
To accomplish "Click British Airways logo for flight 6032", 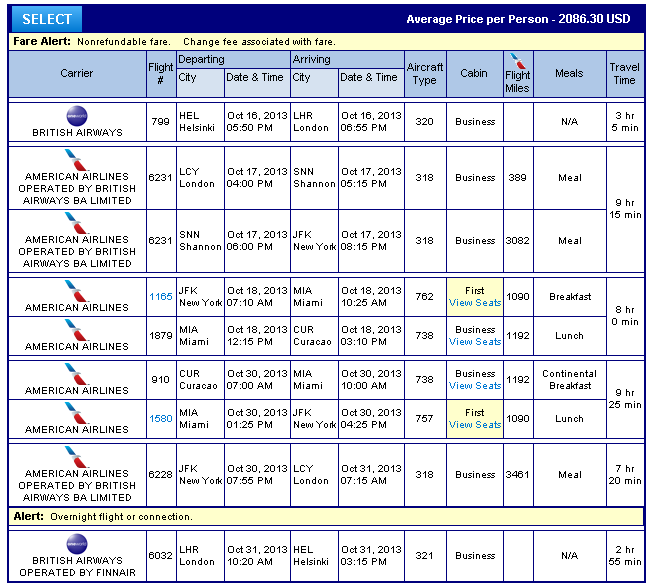I will (77, 542).
